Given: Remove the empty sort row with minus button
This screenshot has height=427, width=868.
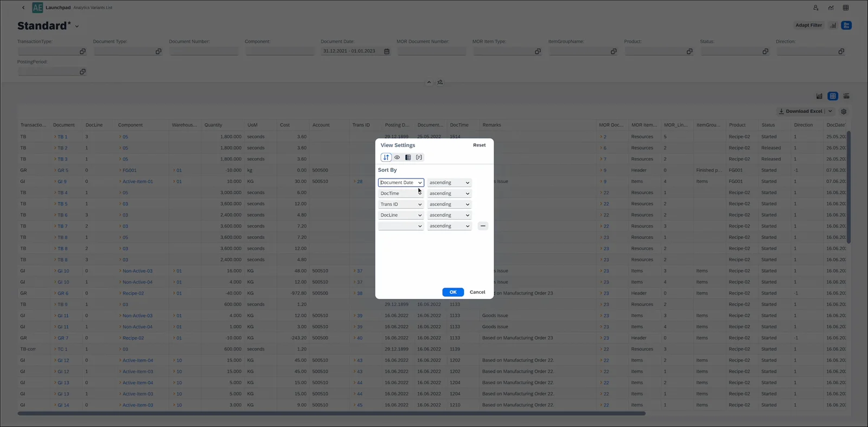Looking at the screenshot, I should pyautogui.click(x=483, y=226).
